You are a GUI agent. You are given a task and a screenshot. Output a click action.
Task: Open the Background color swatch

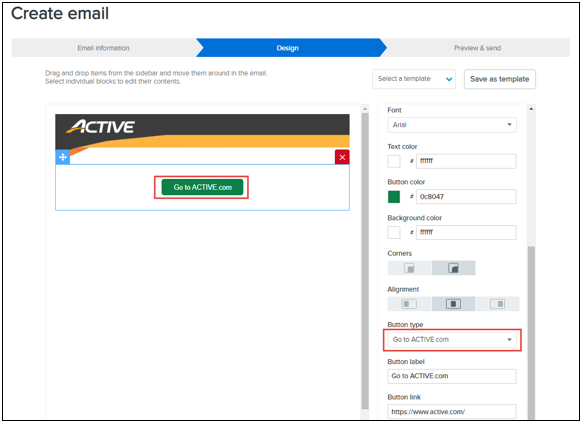[x=394, y=232]
